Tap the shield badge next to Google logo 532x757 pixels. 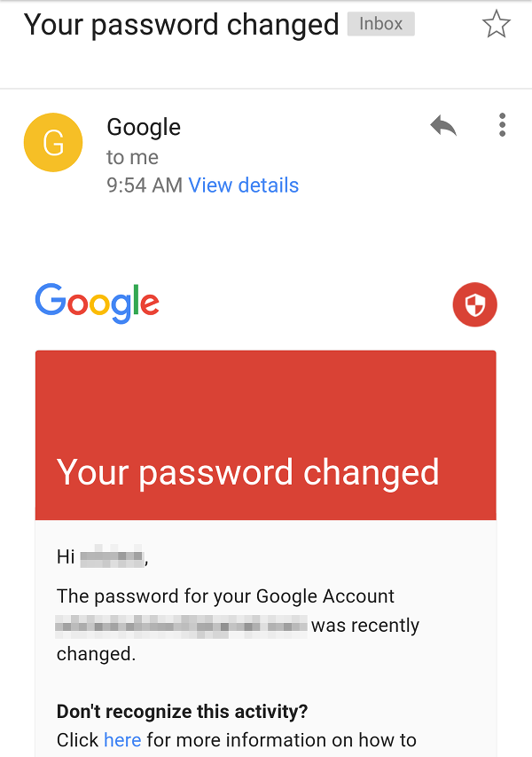point(474,304)
